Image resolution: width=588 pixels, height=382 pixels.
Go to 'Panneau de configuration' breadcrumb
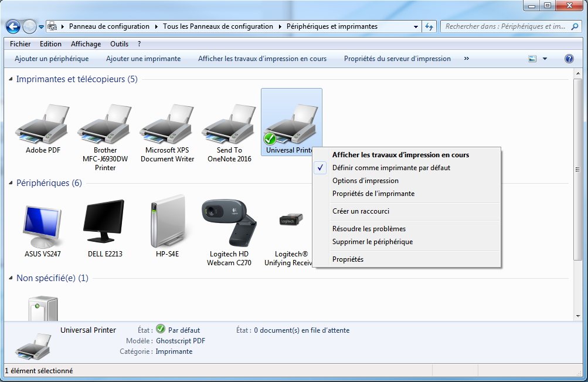point(109,26)
